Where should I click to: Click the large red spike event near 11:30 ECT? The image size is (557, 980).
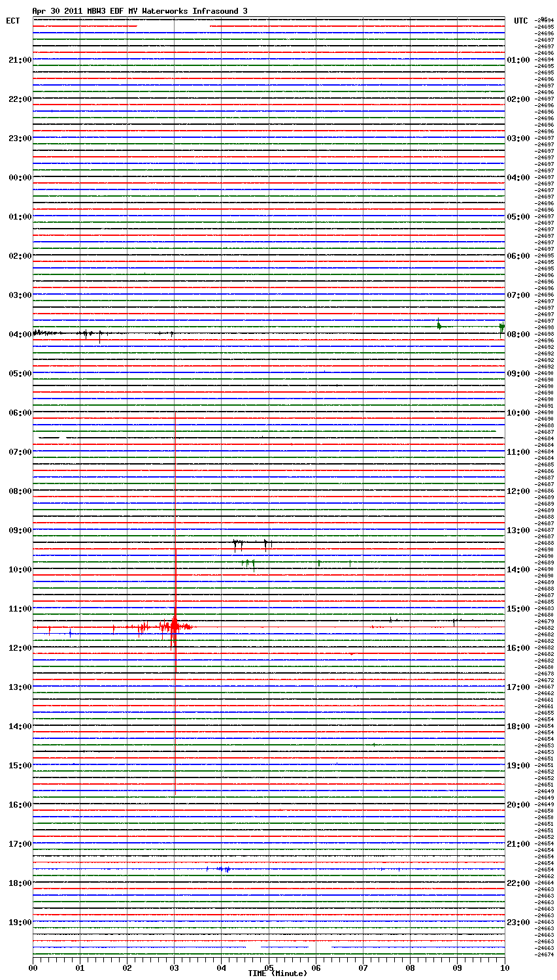pos(175,626)
